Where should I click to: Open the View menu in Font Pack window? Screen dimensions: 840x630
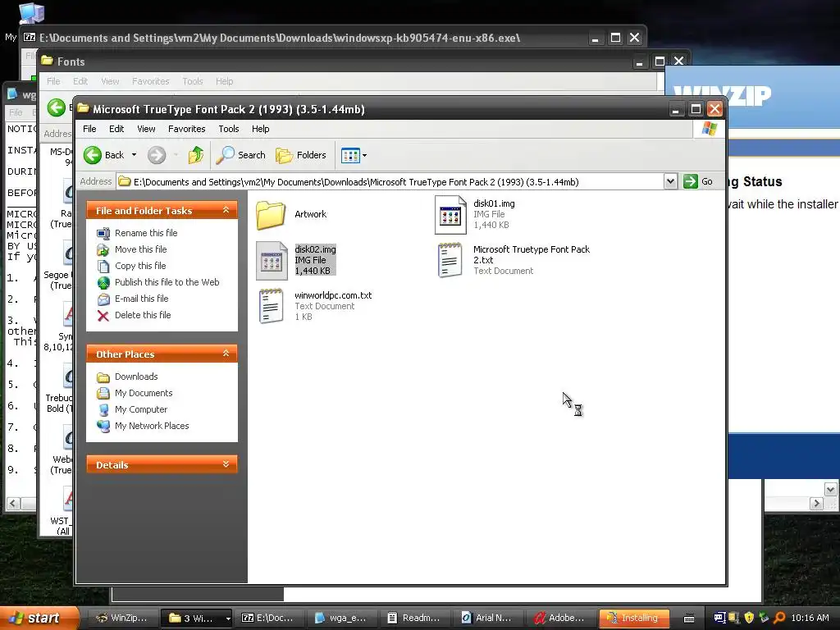[x=146, y=129]
